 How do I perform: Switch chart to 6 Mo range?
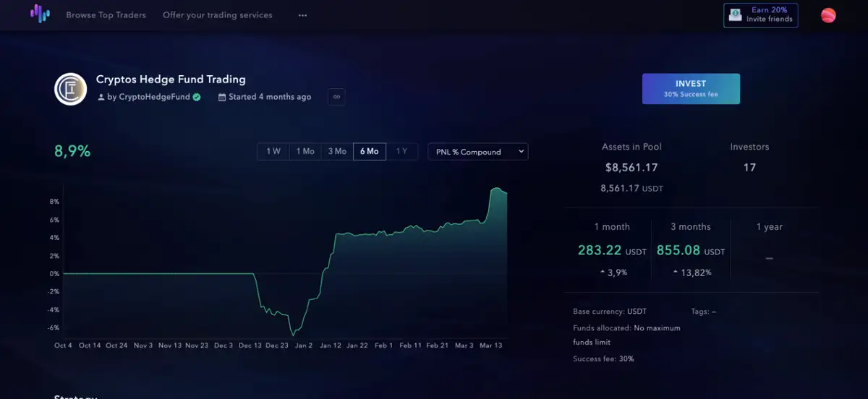tap(369, 152)
